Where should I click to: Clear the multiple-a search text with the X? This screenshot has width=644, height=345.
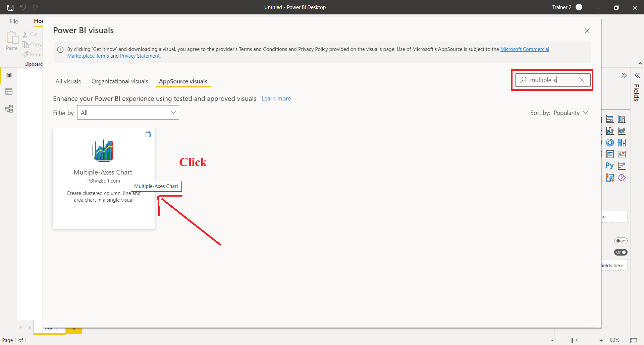coord(581,80)
